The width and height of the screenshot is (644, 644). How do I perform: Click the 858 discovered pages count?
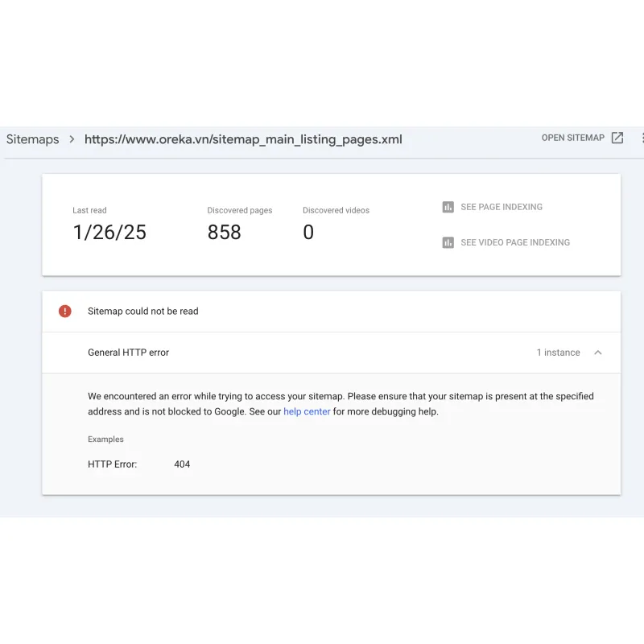(224, 233)
